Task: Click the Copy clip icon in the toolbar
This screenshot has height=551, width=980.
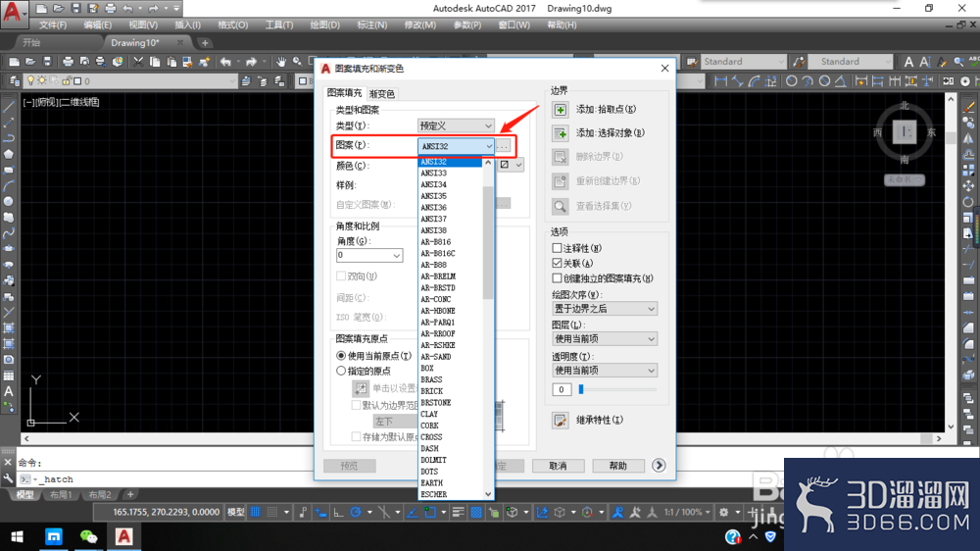Action: pos(155,62)
